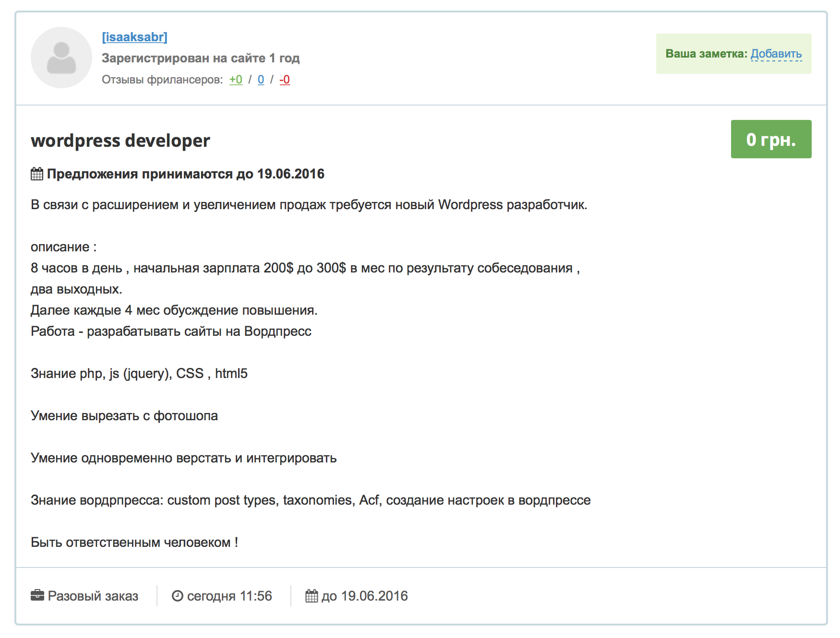Click the wordpress developer title

point(120,141)
